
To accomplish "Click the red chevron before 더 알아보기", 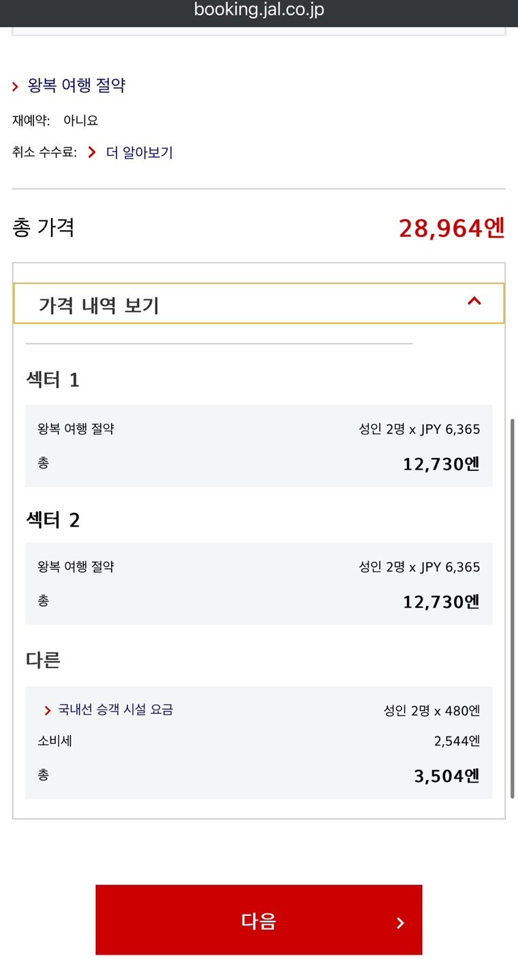I will click(92, 152).
